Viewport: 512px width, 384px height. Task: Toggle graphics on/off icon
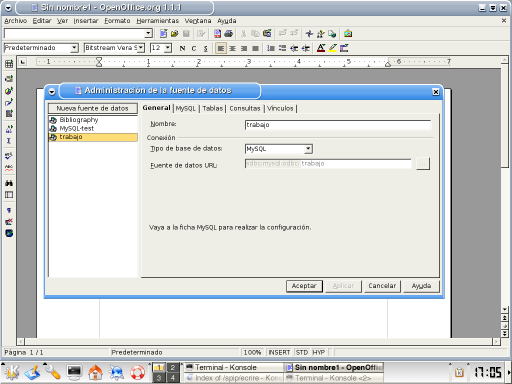[x=9, y=222]
